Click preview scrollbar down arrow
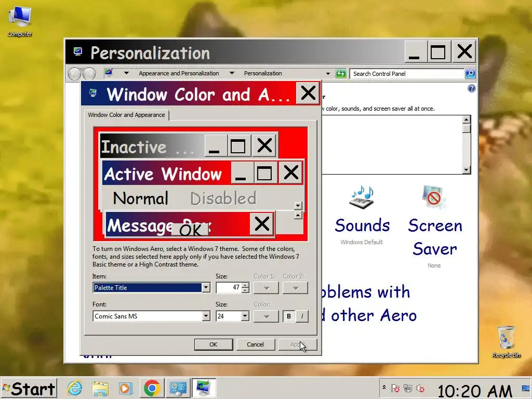Screen dimensions: 532x399 click(x=298, y=205)
